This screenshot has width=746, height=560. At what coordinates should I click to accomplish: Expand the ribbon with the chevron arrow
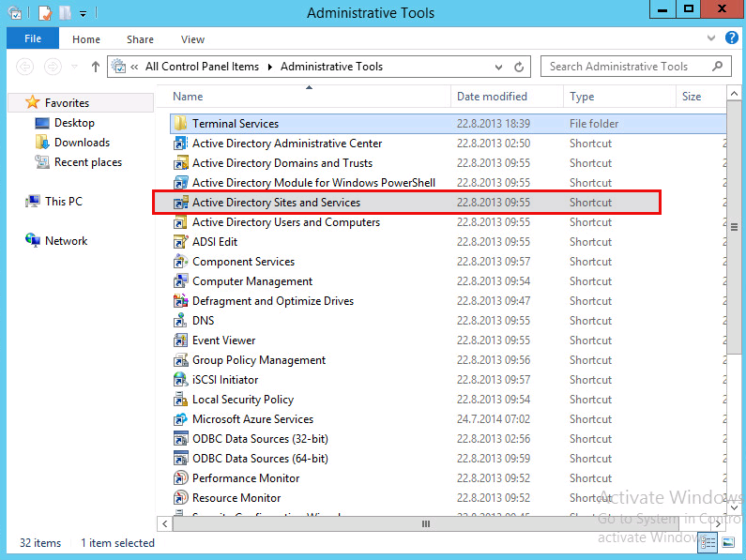(x=710, y=38)
